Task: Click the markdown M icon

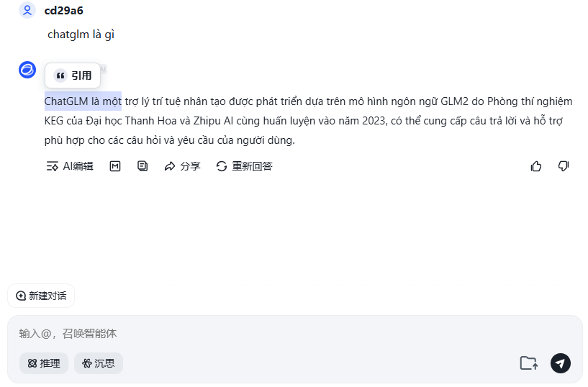Action: pyautogui.click(x=114, y=166)
